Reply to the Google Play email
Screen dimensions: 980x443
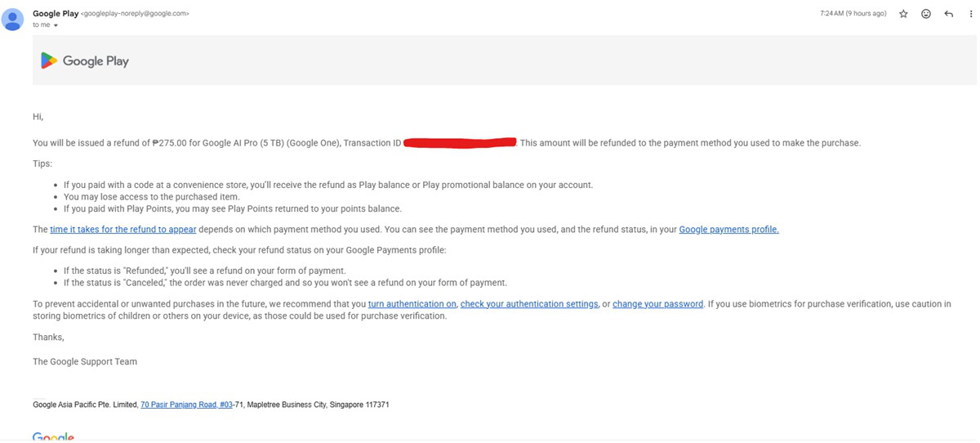point(948,14)
